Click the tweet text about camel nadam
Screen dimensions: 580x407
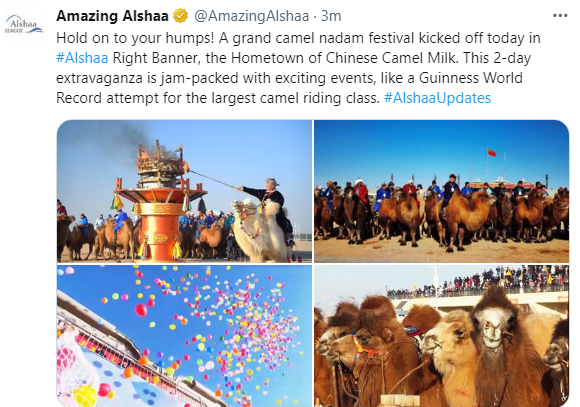[298, 68]
